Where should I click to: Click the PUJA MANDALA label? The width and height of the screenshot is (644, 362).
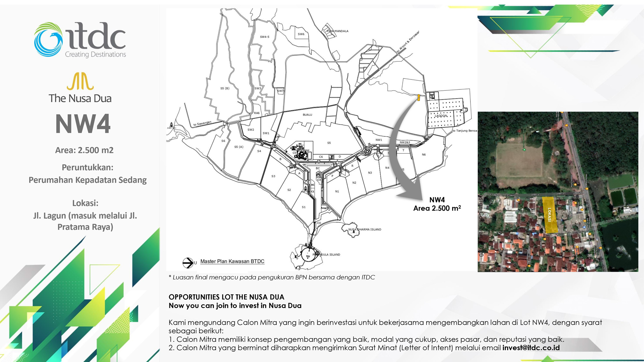point(337,31)
